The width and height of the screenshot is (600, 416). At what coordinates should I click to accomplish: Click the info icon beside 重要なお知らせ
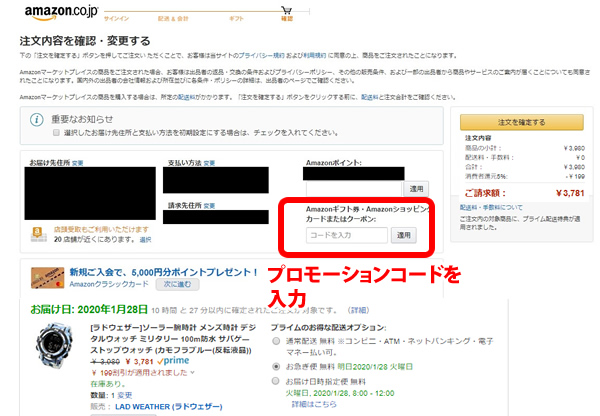(37, 120)
